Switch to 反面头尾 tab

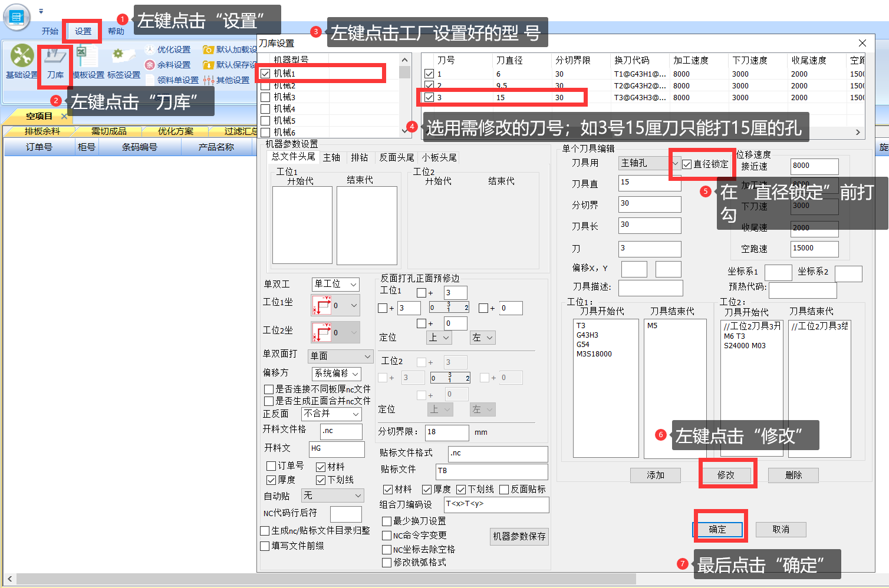[397, 157]
